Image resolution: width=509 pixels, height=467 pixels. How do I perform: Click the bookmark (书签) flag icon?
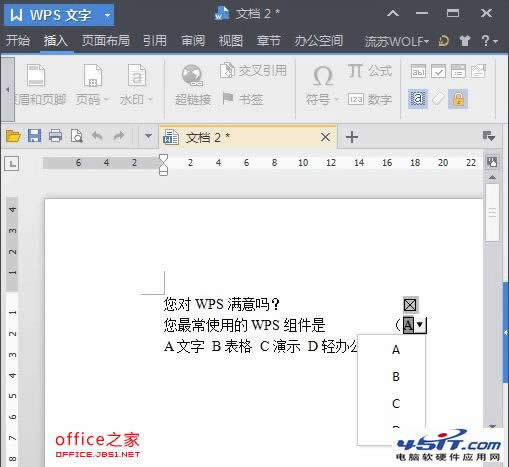(243, 99)
